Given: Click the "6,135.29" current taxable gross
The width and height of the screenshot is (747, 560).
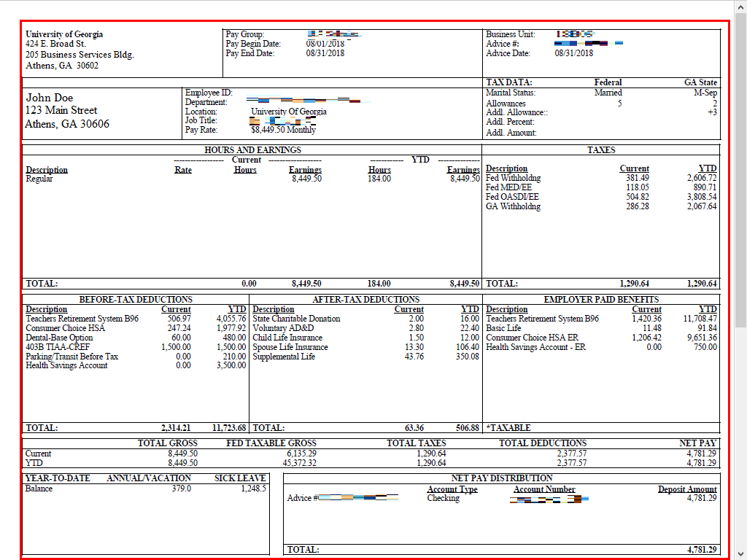Looking at the screenshot, I should (301, 454).
